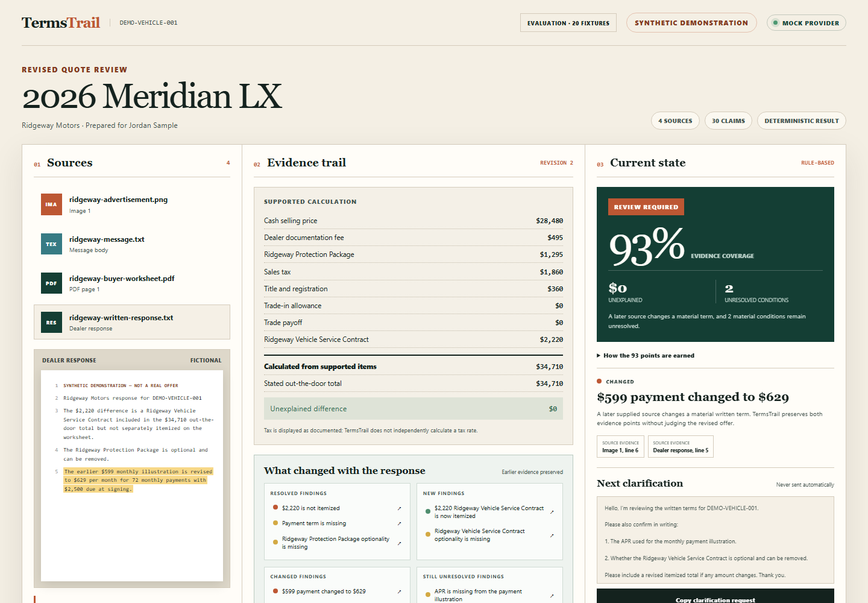Open 'Dealer response, line 5' source evidence
The height and width of the screenshot is (603, 868).
pyautogui.click(x=681, y=447)
